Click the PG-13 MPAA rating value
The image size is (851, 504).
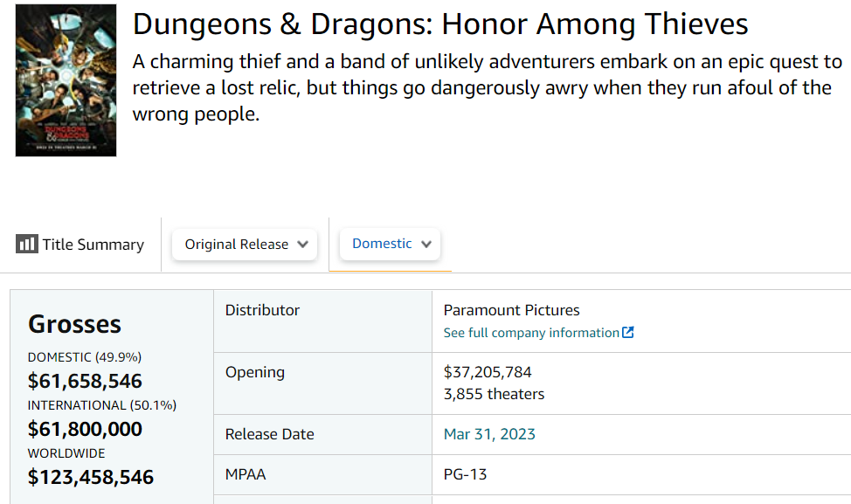(465, 474)
